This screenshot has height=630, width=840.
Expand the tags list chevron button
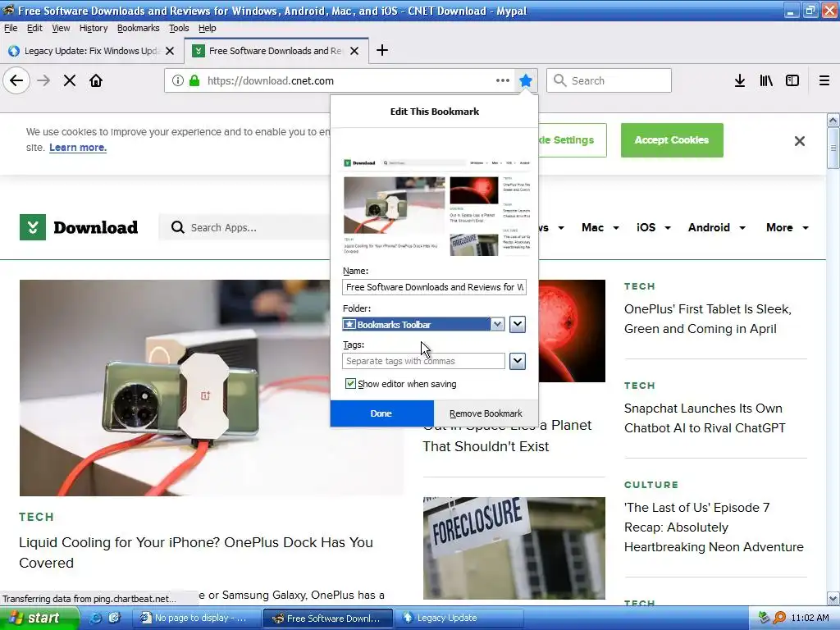tap(518, 361)
